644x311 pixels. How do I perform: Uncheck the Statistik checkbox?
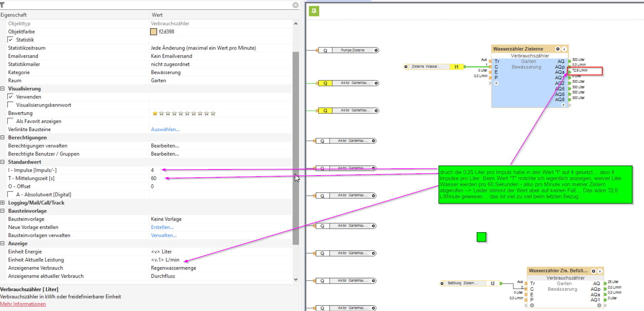coord(10,40)
